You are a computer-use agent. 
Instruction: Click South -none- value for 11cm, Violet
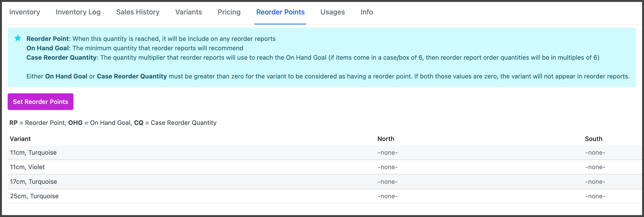coord(595,167)
